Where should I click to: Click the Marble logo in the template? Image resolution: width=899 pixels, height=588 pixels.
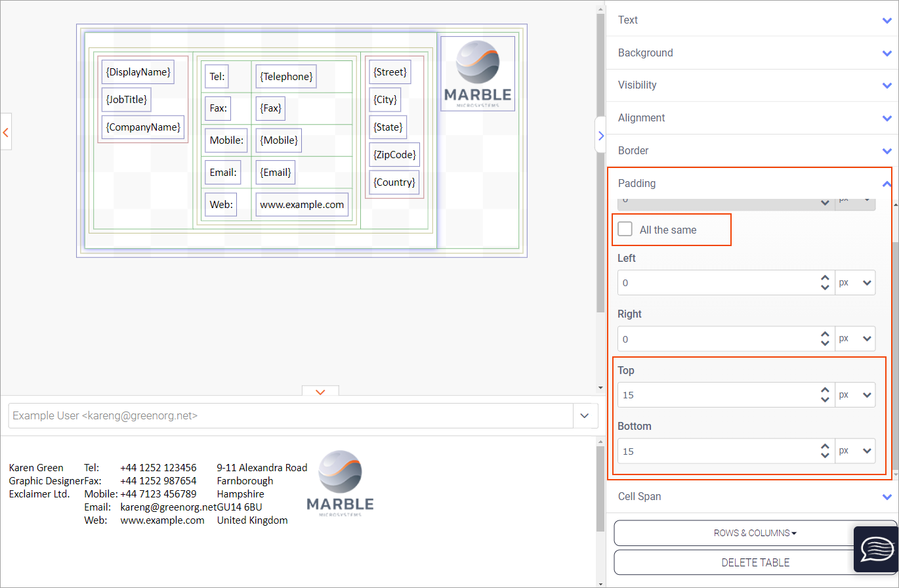point(477,73)
